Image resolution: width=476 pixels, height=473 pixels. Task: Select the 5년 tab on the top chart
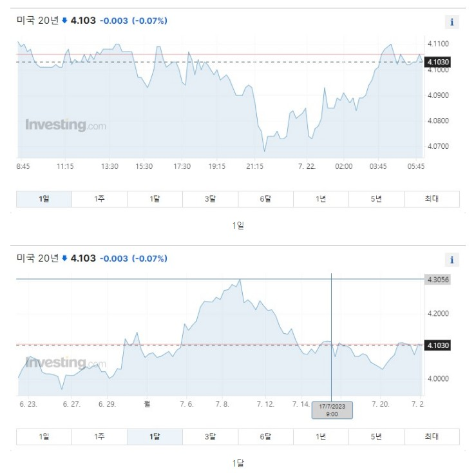376,199
